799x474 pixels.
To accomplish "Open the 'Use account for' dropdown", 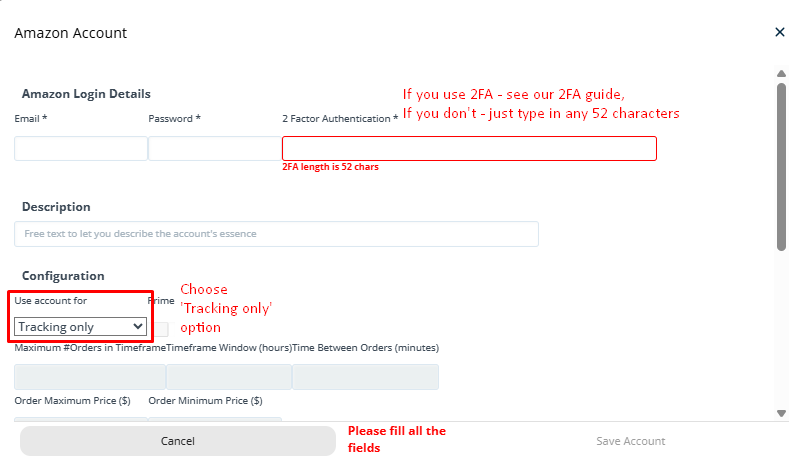I will [81, 327].
